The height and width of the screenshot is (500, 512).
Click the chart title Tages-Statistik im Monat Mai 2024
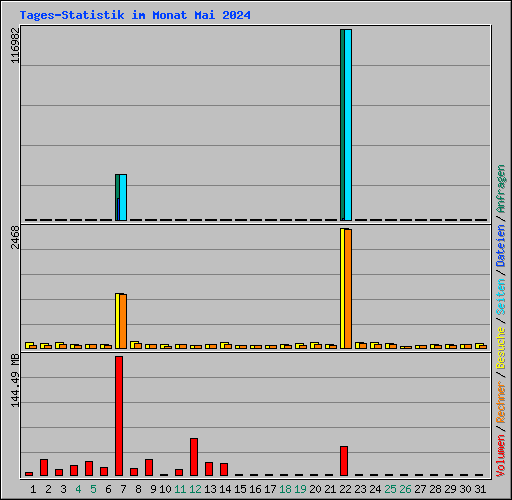coord(135,15)
